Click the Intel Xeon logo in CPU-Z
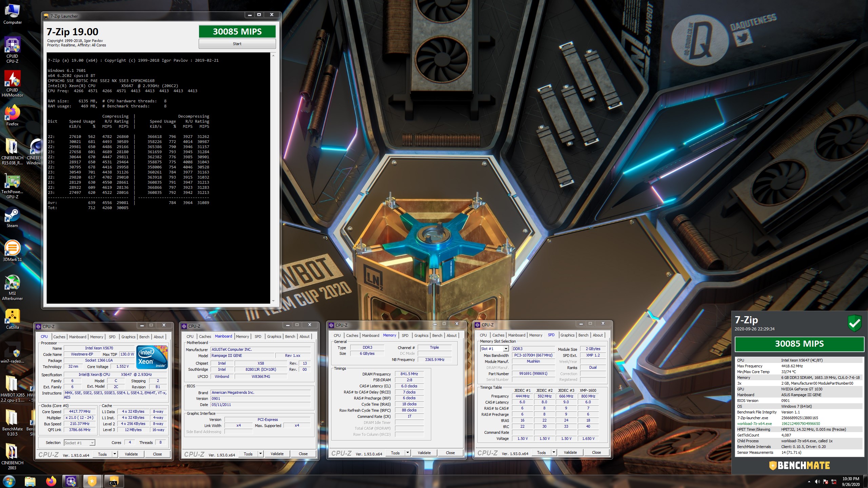This screenshot has width=868, height=488. [152, 357]
